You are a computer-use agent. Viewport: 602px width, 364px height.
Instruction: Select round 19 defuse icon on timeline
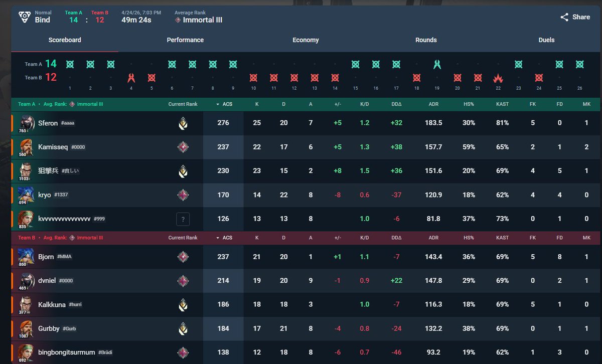(x=437, y=64)
